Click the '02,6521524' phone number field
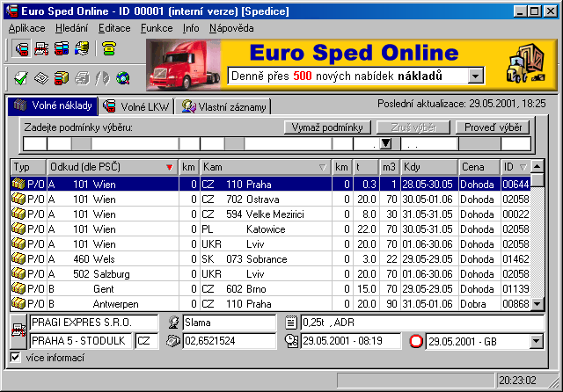Image resolution: width=563 pixels, height=392 pixels. [x=230, y=341]
